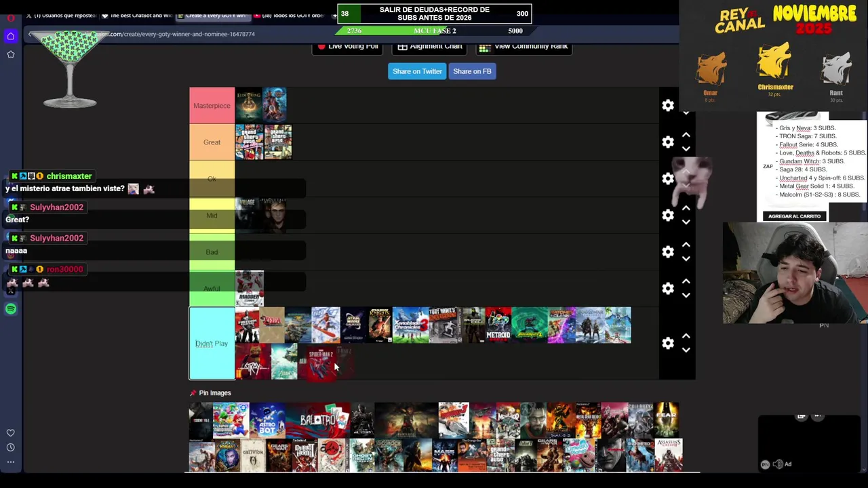This screenshot has height=488, width=868.
Task: Pick the Super Mario Bros Wonder cover
Action: point(231,420)
